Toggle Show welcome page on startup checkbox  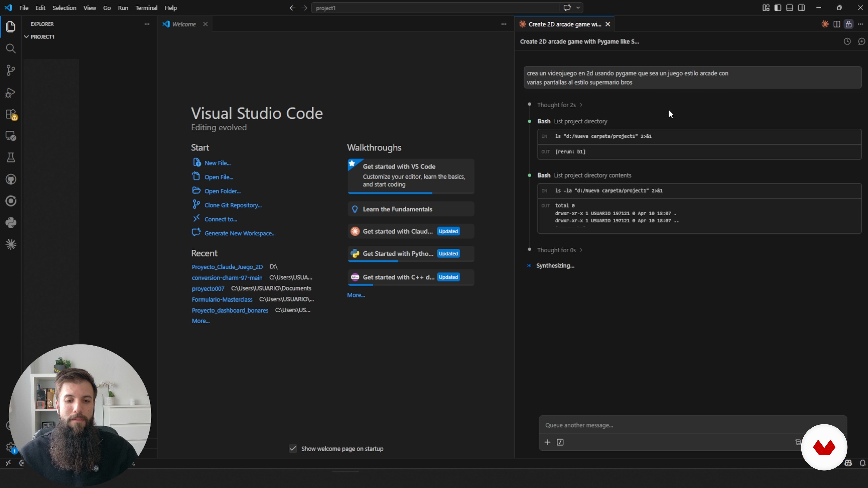click(x=293, y=449)
